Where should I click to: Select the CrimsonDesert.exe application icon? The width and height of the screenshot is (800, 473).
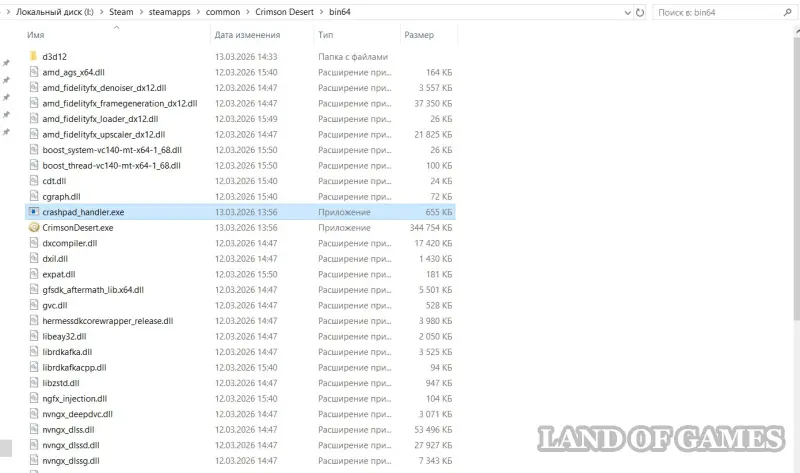[x=34, y=227]
